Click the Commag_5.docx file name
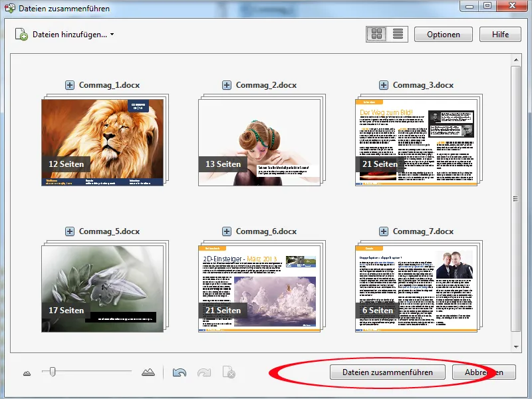Viewport: 532px width, 399px height. point(109,231)
